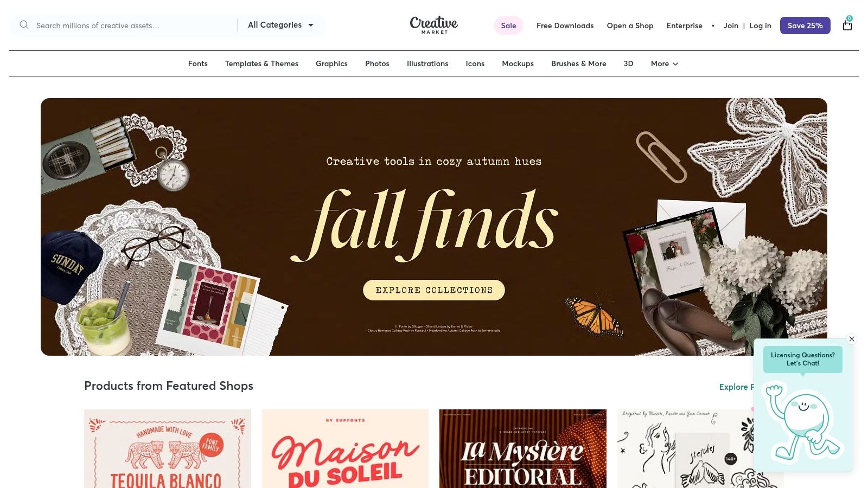Close the licensing chat popup
868x488 pixels.
852,339
